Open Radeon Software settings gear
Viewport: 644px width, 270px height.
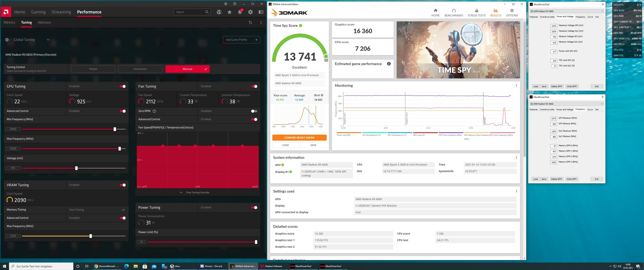tap(250, 12)
